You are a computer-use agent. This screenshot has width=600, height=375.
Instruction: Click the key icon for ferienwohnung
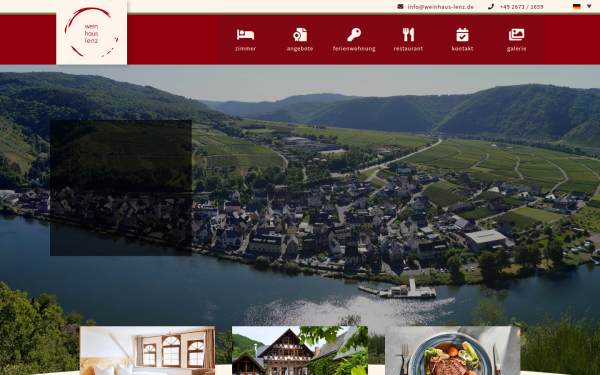[x=354, y=35]
